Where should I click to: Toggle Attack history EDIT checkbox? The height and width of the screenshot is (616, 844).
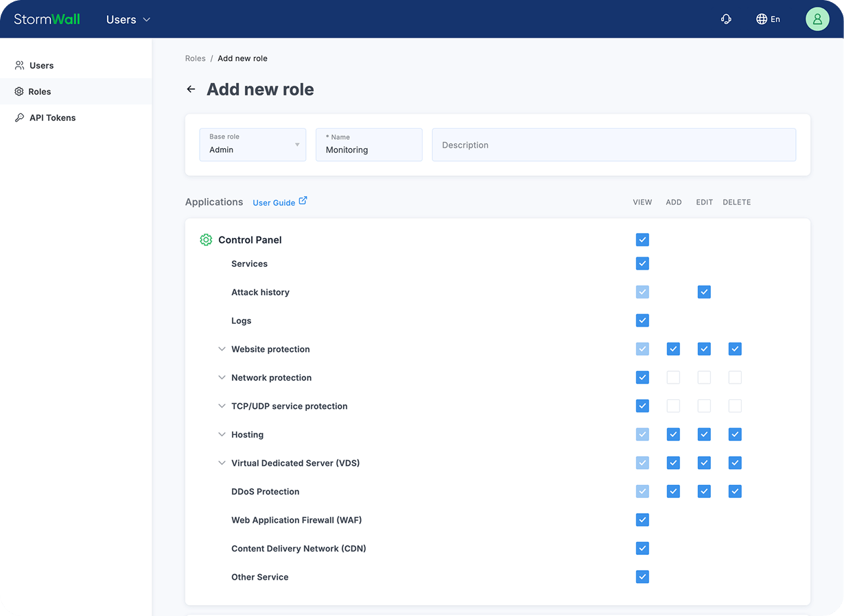[704, 292]
